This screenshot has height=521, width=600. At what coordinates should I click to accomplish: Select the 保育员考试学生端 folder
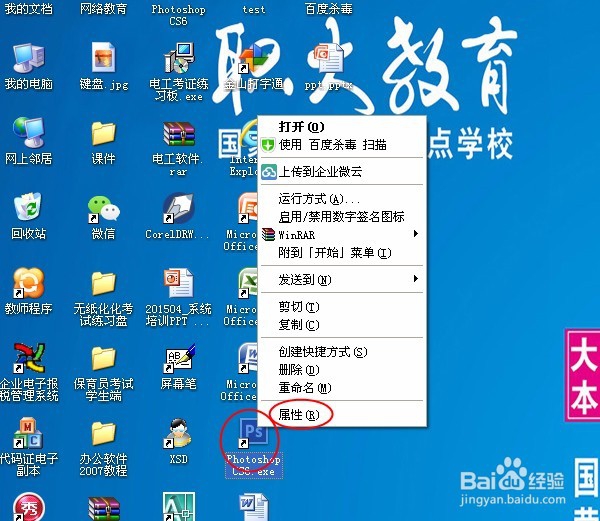pyautogui.click(x=104, y=358)
